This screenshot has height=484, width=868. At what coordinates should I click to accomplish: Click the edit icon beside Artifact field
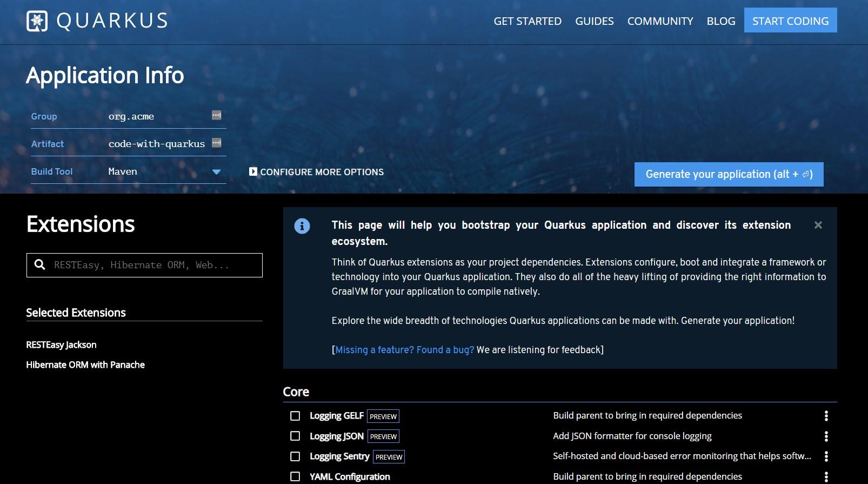[x=216, y=143]
